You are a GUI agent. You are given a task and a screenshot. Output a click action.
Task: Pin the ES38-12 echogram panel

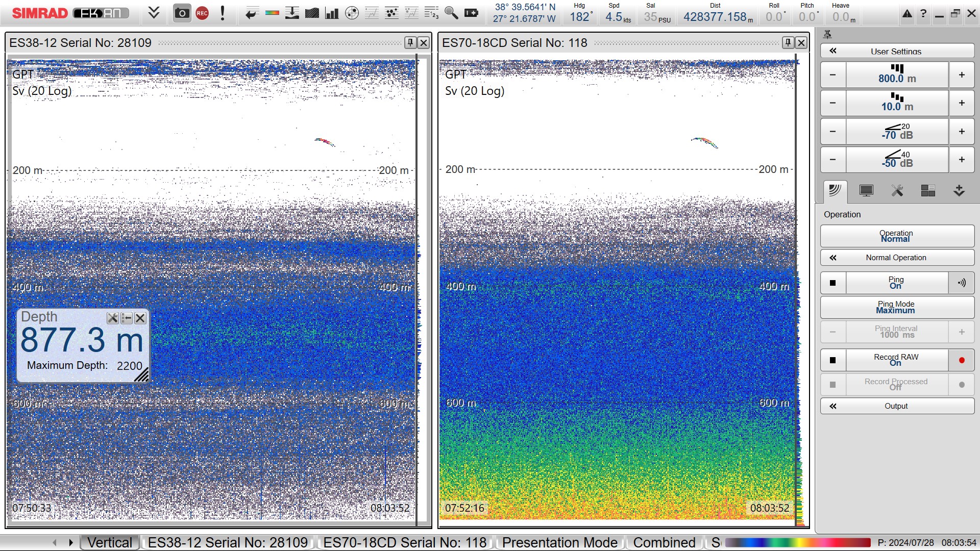click(410, 43)
